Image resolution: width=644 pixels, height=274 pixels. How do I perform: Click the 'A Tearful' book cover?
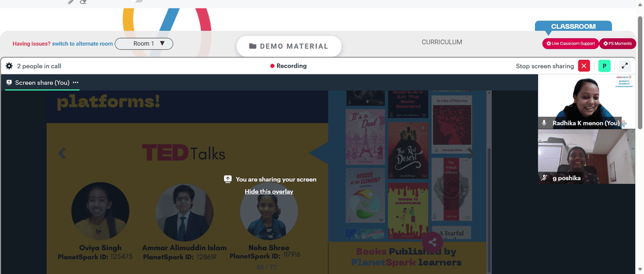tap(451, 233)
